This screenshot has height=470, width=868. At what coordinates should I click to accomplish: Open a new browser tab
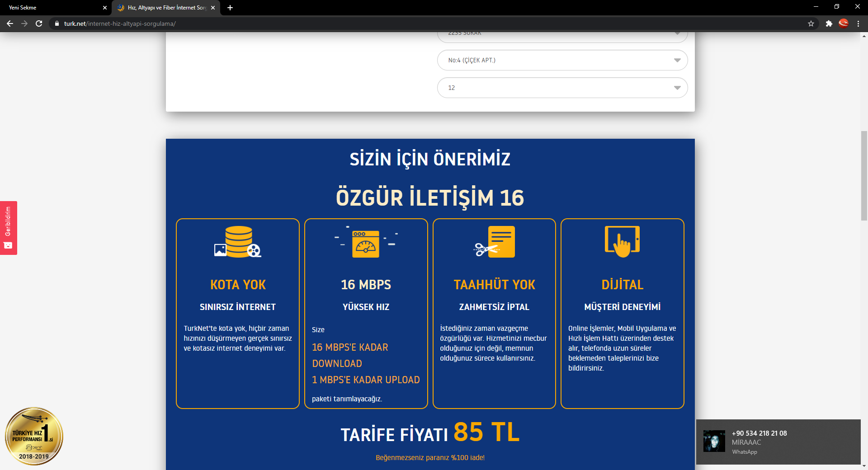pos(230,8)
